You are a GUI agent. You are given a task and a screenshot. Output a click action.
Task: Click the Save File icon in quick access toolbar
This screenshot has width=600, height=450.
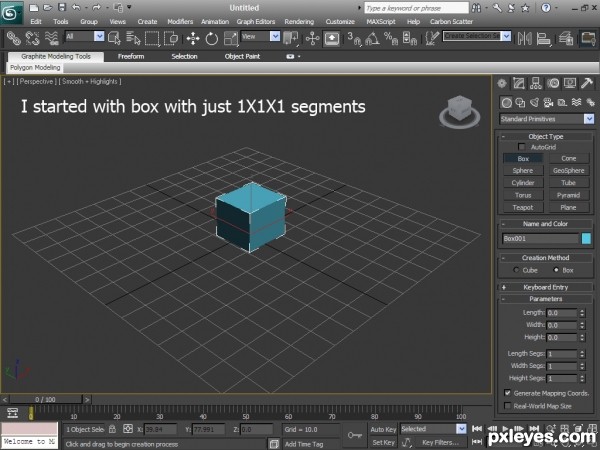tap(62, 7)
